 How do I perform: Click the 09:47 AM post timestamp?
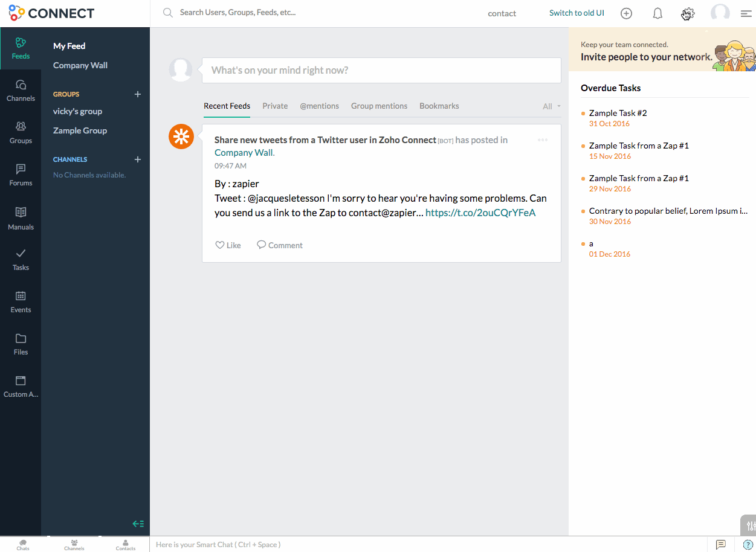tap(230, 166)
